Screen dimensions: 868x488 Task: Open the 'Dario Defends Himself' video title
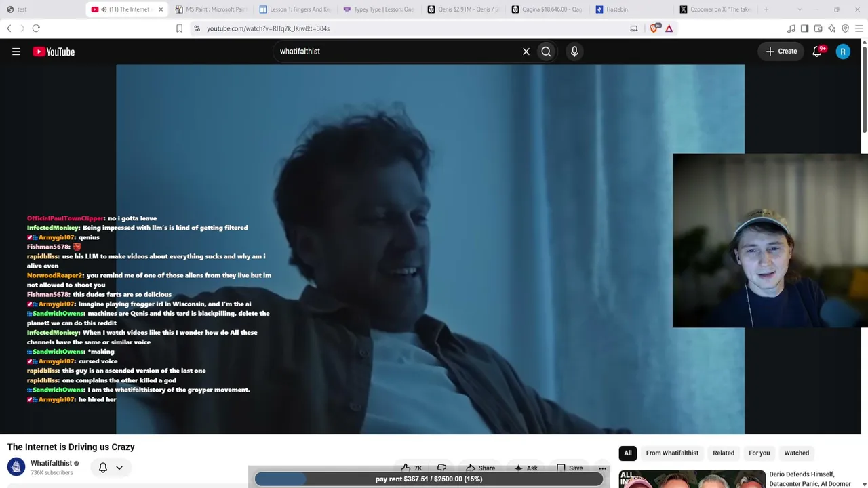tap(810, 479)
